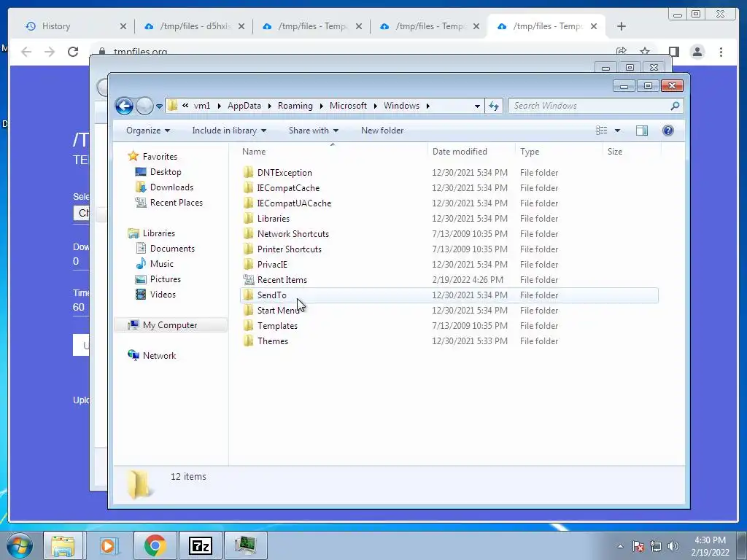Screen dimensions: 747x560
Task: Expand arrow after Windows breadcrumb
Action: [427, 106]
